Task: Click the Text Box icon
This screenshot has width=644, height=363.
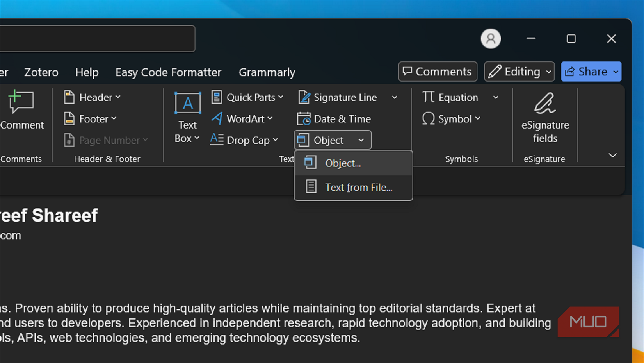Action: pyautogui.click(x=188, y=104)
